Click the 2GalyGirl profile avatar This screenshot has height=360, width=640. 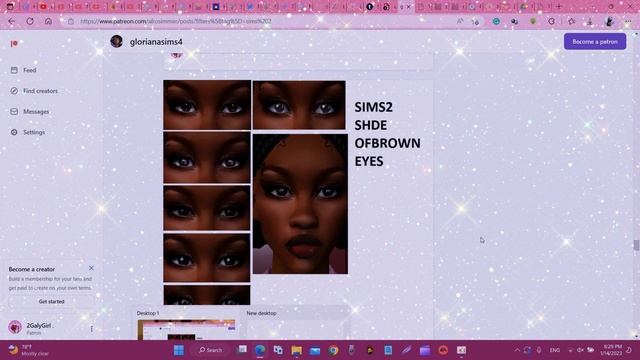[x=15, y=327]
